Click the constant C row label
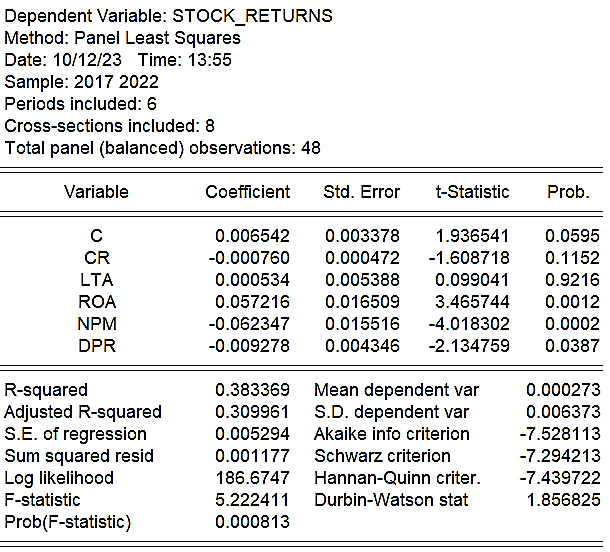The image size is (610, 552). (x=96, y=236)
